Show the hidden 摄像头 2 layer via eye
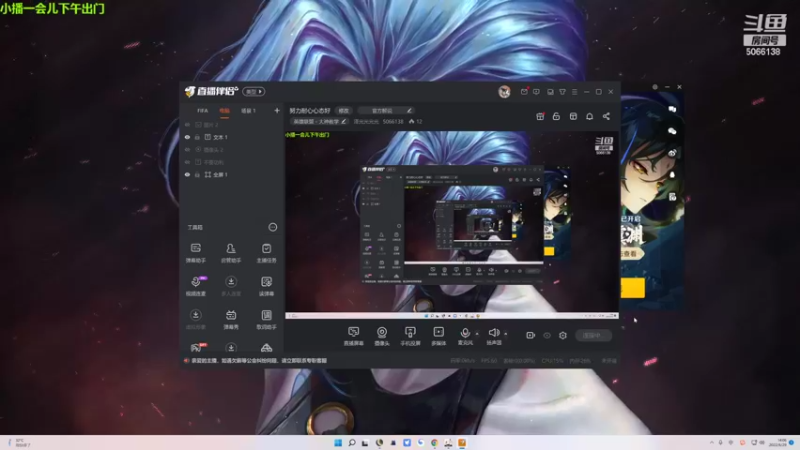 [x=187, y=149]
